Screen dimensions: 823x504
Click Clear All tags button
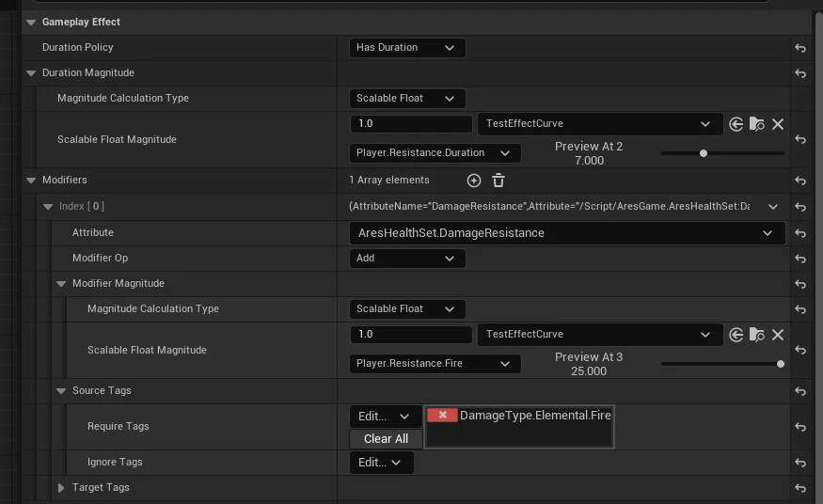pyautogui.click(x=386, y=439)
